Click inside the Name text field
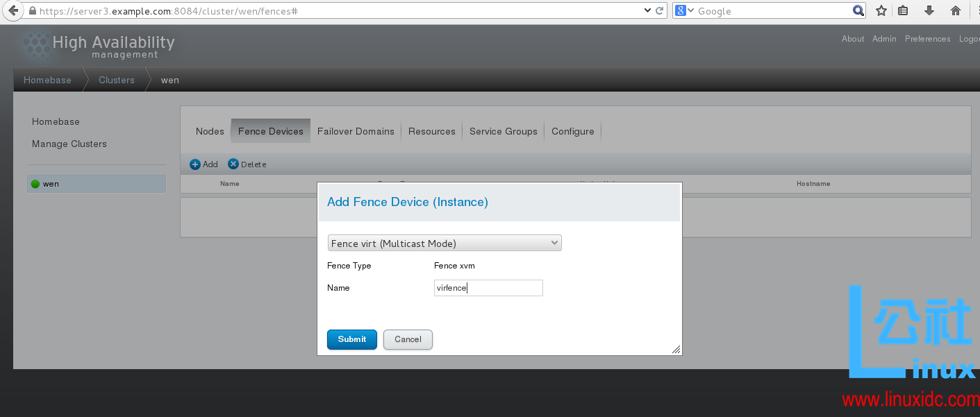The height and width of the screenshot is (417, 980). tap(488, 287)
